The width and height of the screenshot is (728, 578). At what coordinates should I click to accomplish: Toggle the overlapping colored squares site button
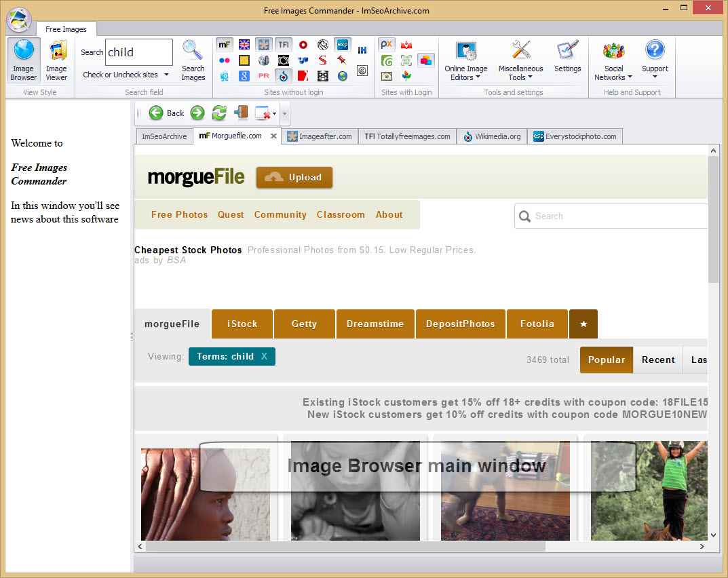[426, 60]
